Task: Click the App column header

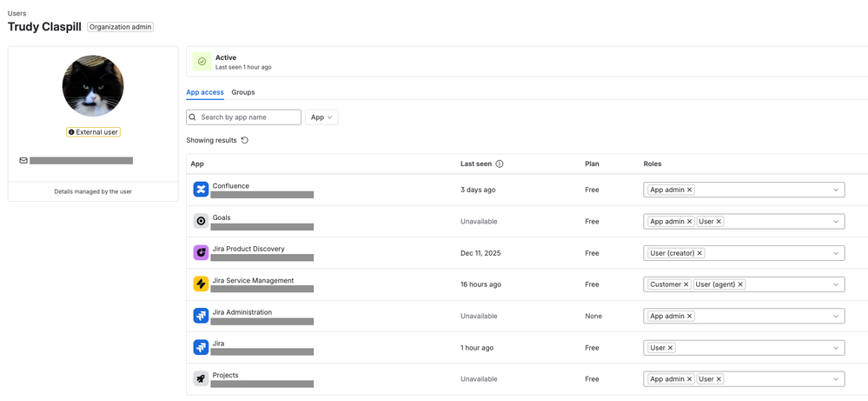Action: click(197, 164)
